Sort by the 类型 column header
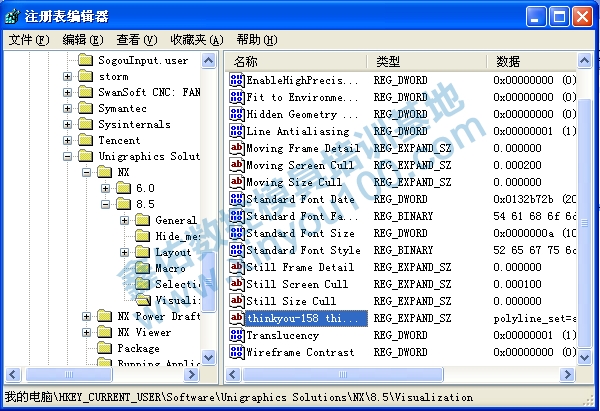This screenshot has width=600, height=411. (x=427, y=61)
